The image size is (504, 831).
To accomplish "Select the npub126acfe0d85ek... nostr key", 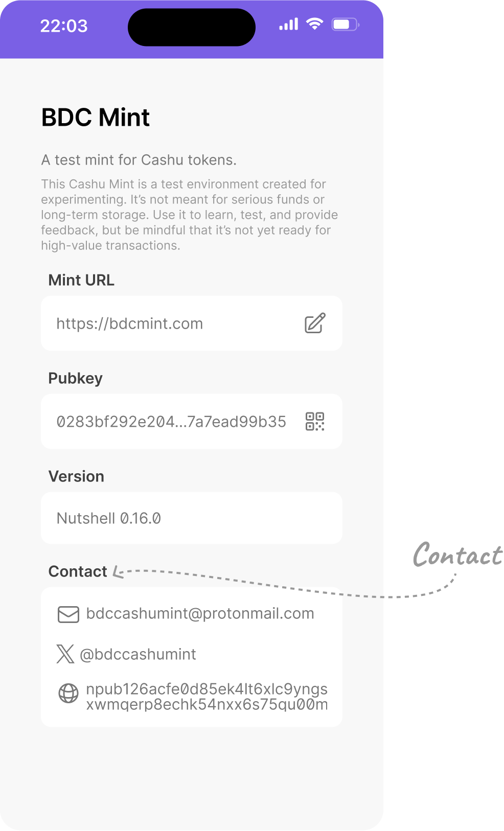I will tap(207, 697).
